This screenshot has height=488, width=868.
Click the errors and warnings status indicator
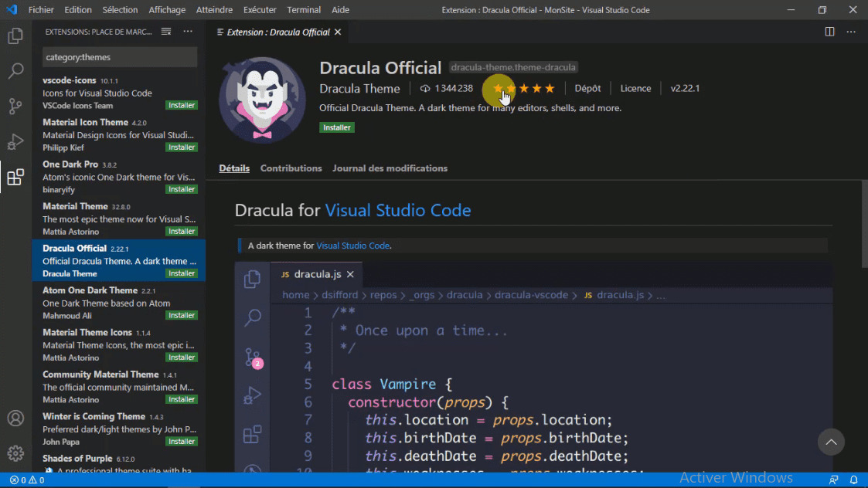point(26,480)
